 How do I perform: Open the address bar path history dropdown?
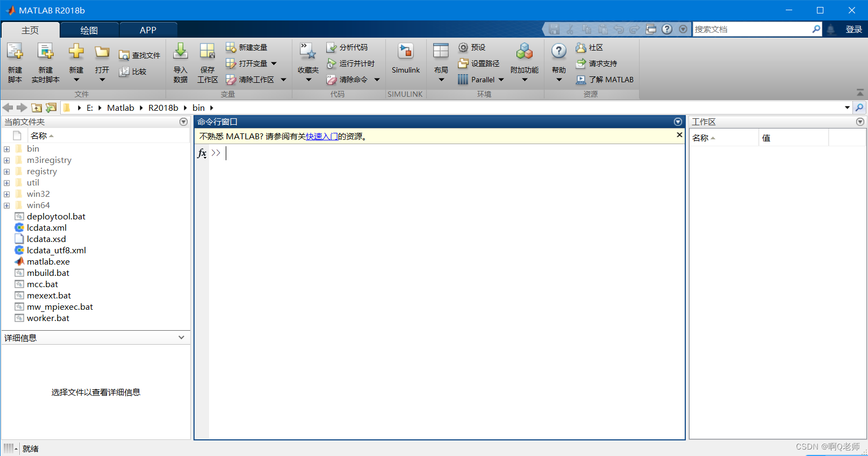[x=848, y=108]
